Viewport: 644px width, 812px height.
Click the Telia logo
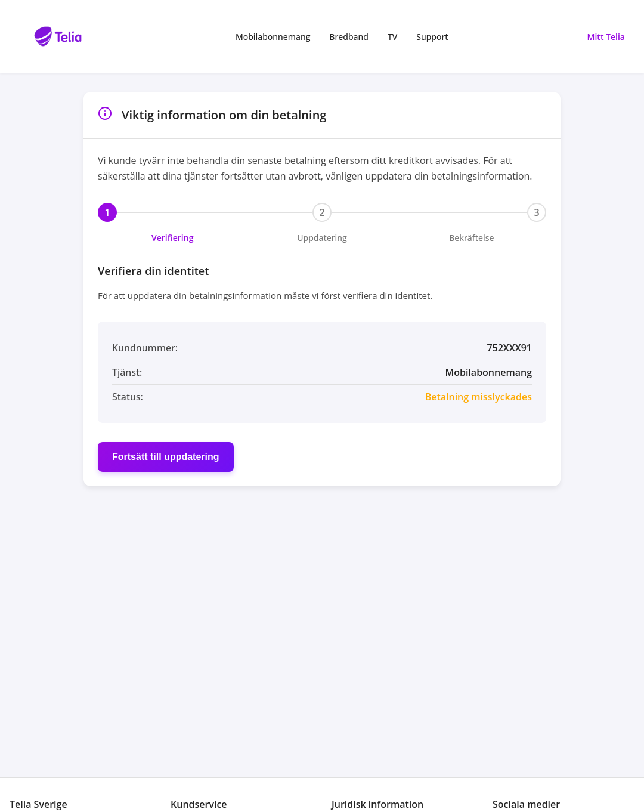(58, 36)
